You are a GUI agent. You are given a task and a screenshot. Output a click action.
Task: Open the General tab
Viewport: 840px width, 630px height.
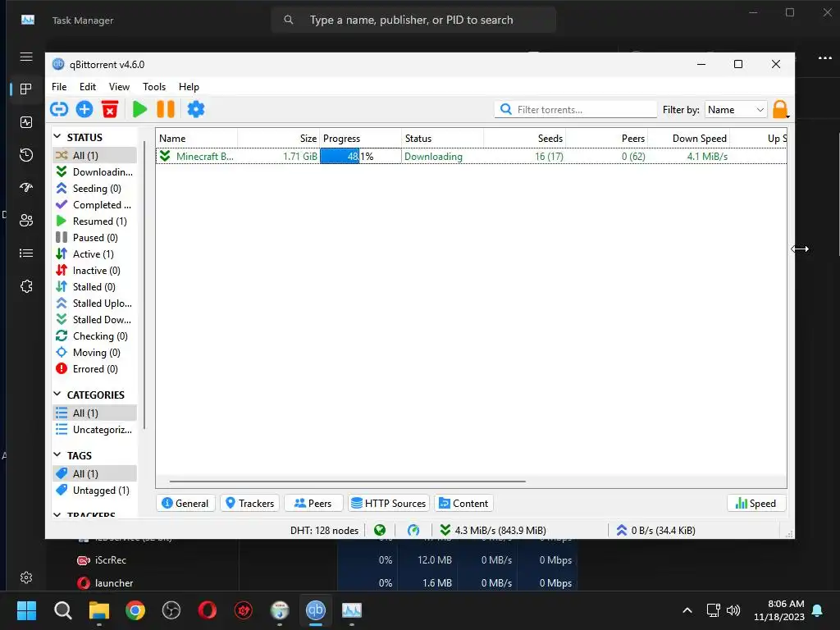(185, 504)
